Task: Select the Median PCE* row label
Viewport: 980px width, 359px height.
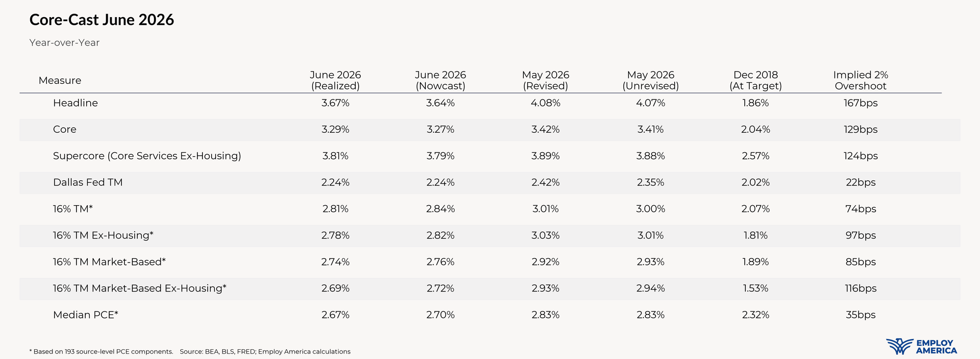Action: (x=86, y=314)
